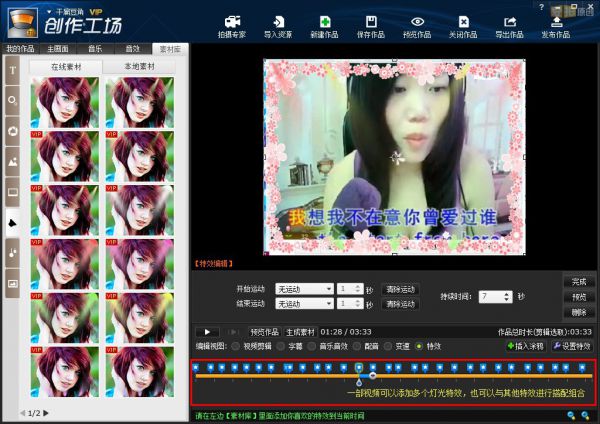This screenshot has width=600, height=424.
Task: Go to previous material page arrow
Action: [x=23, y=413]
